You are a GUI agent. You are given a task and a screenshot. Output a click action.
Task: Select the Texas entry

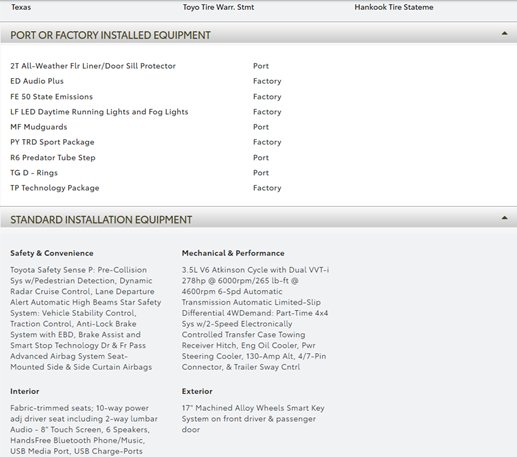tap(21, 7)
